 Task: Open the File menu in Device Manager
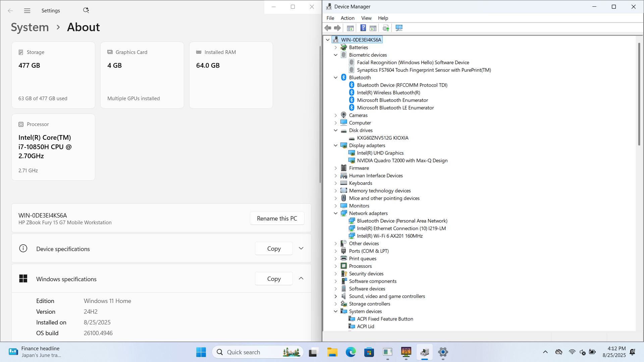[x=330, y=18]
